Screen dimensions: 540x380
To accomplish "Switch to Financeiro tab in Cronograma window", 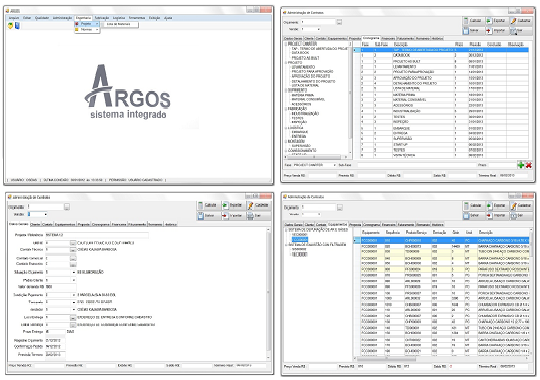I will click(388, 38).
